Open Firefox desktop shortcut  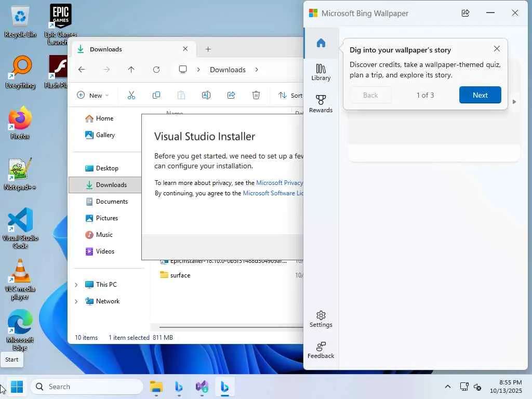pos(20,123)
